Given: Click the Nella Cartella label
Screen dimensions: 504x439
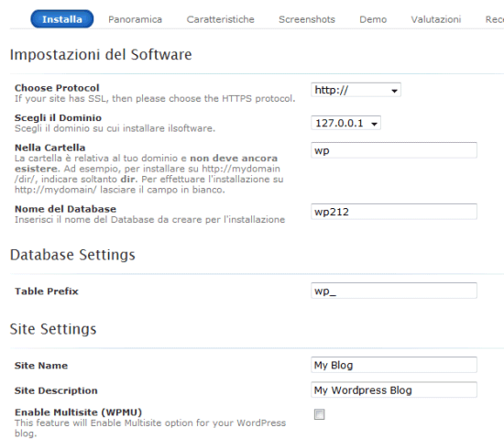Looking at the screenshot, I should 49,148.
